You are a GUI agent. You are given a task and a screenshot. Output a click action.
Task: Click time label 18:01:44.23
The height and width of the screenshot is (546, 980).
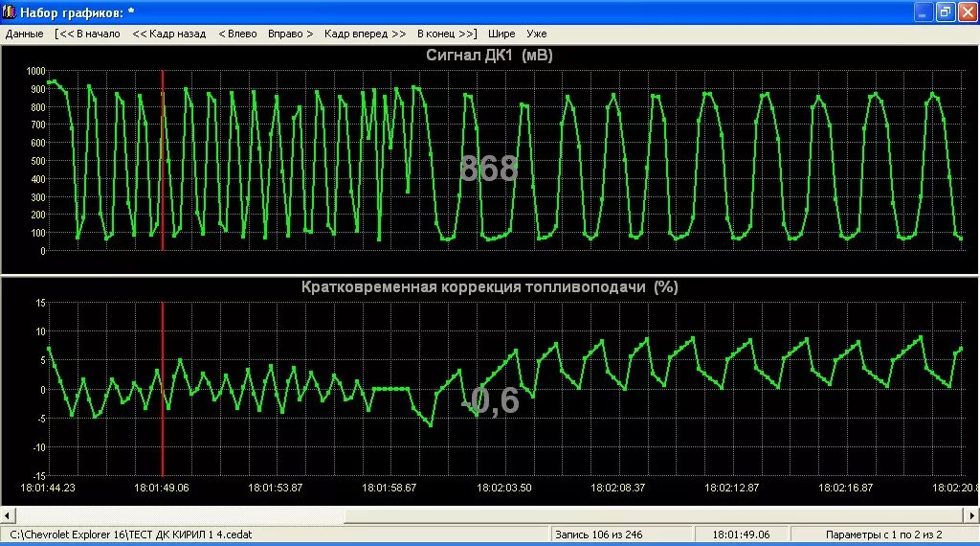click(x=48, y=488)
